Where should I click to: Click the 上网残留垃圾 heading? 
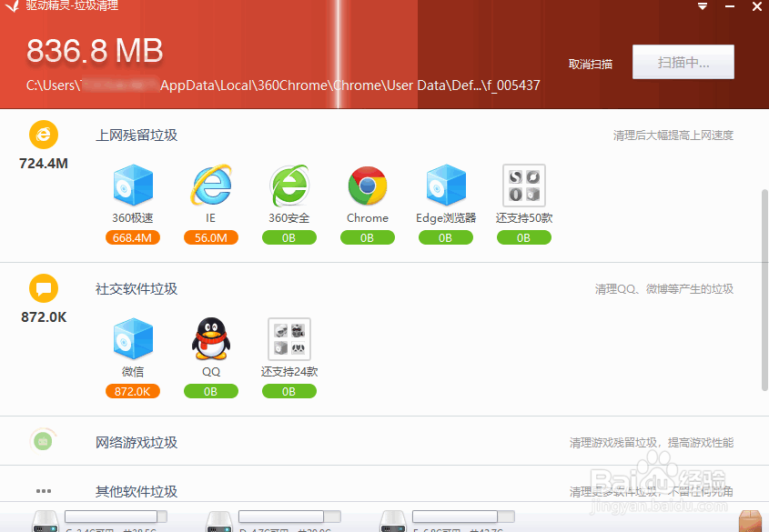[x=137, y=136]
